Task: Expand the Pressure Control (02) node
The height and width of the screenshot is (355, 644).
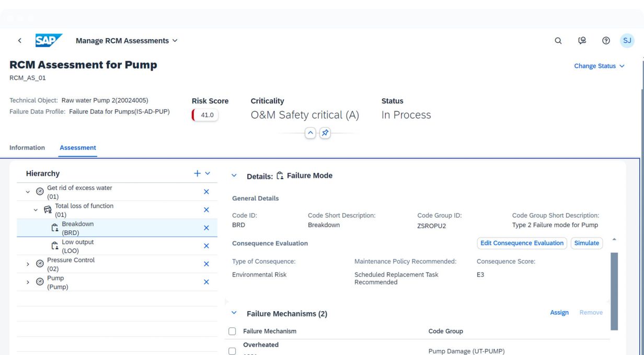Action: [28, 264]
